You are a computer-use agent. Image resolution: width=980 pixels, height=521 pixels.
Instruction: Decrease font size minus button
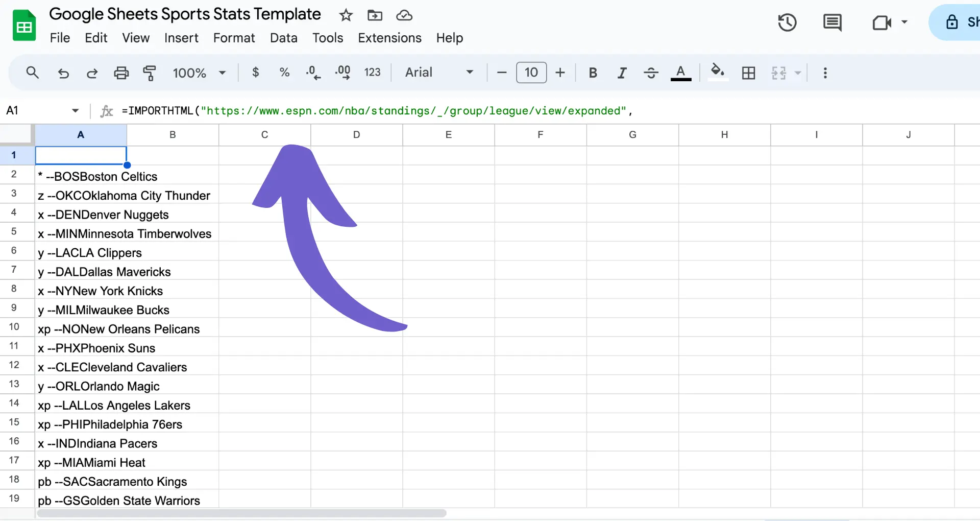click(x=502, y=73)
